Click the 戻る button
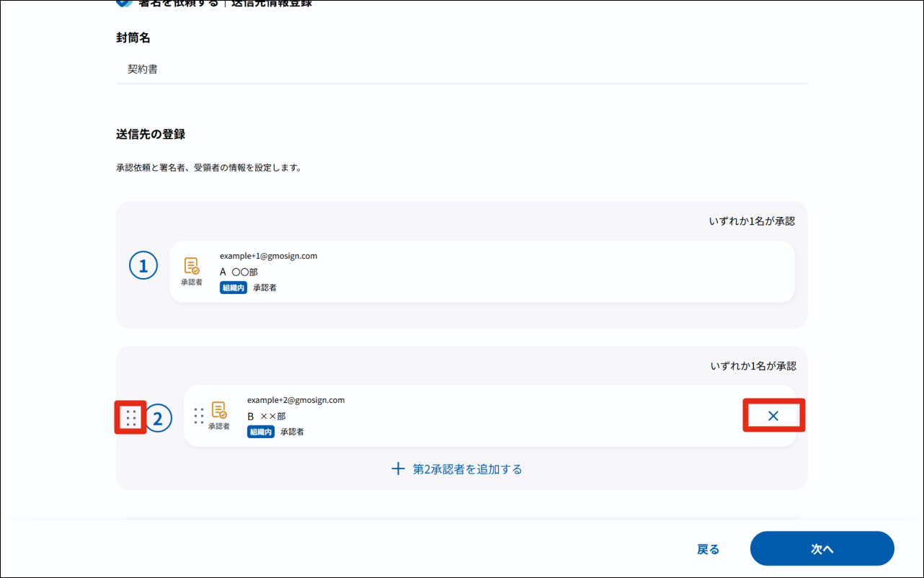Viewport: 924px width, 578px height. click(x=708, y=549)
